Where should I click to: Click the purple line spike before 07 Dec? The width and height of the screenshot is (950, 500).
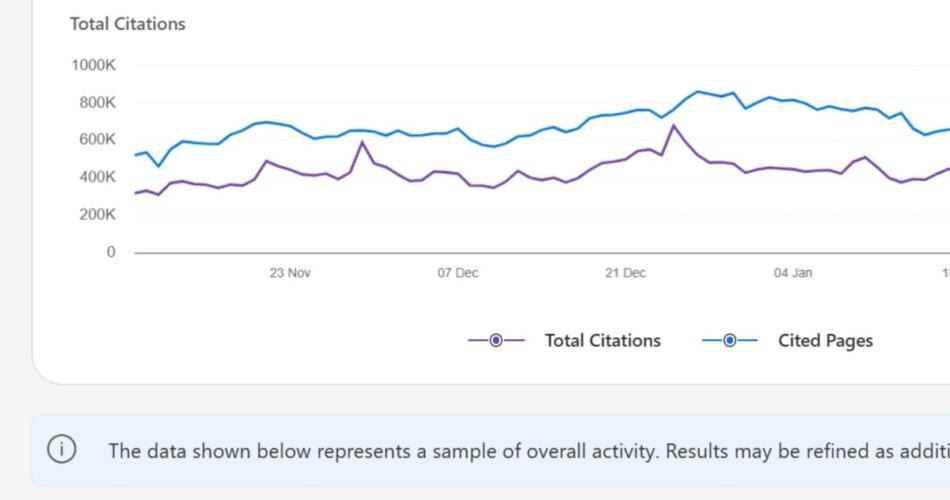(x=362, y=142)
